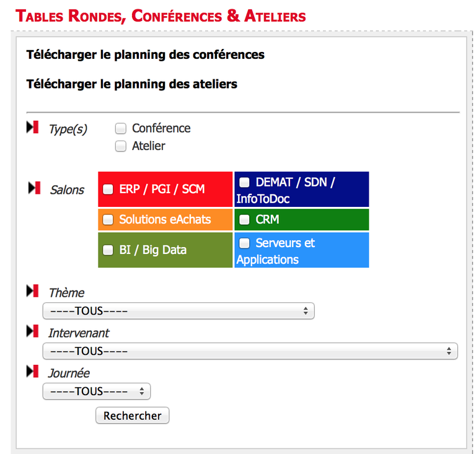The width and height of the screenshot is (476, 454).
Task: Click the arrow icon beside Thème
Action: (x=32, y=291)
